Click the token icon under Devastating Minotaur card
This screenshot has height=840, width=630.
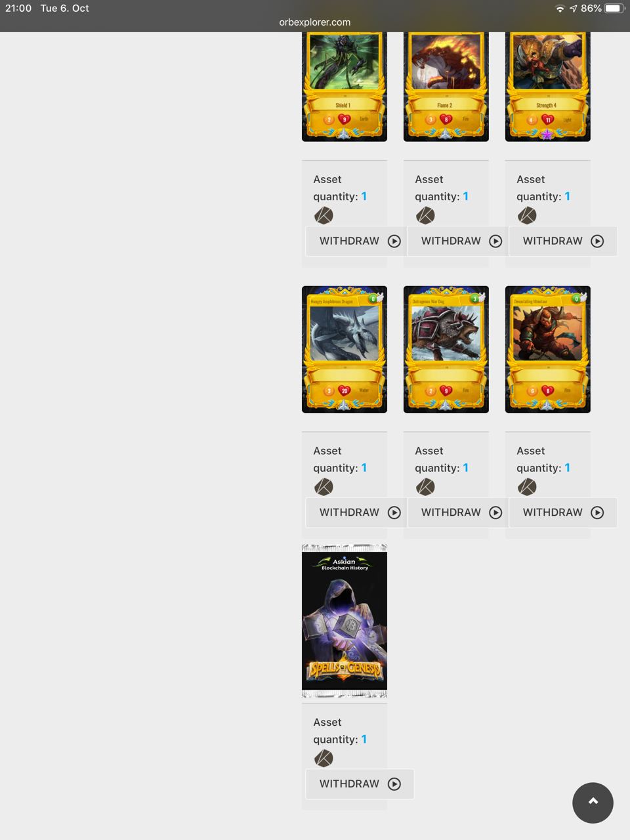[x=527, y=487]
